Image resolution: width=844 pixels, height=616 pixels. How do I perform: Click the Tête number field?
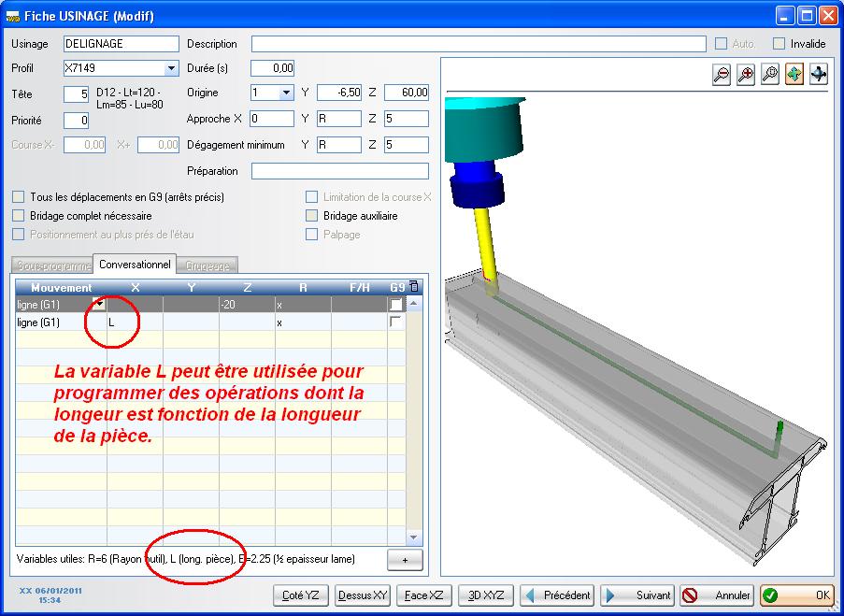[76, 94]
